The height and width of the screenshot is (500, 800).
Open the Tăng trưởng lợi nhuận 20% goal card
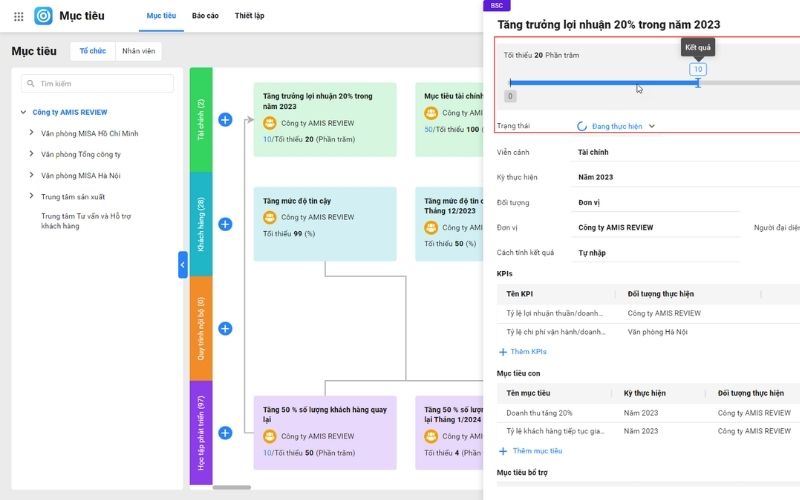pos(325,119)
